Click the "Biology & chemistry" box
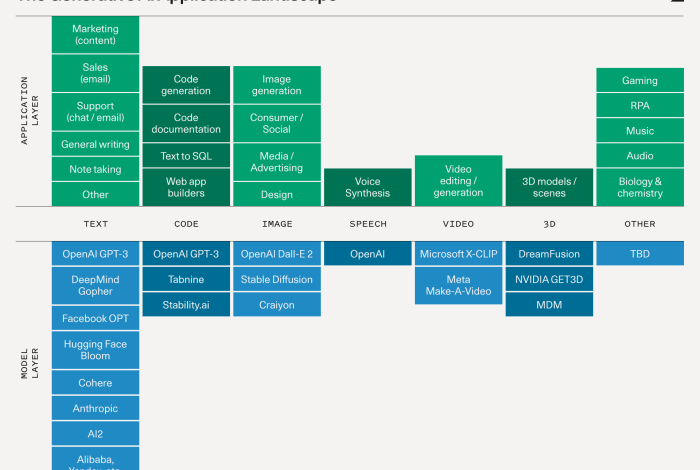Viewport: 700px width, 470px height. [x=640, y=187]
